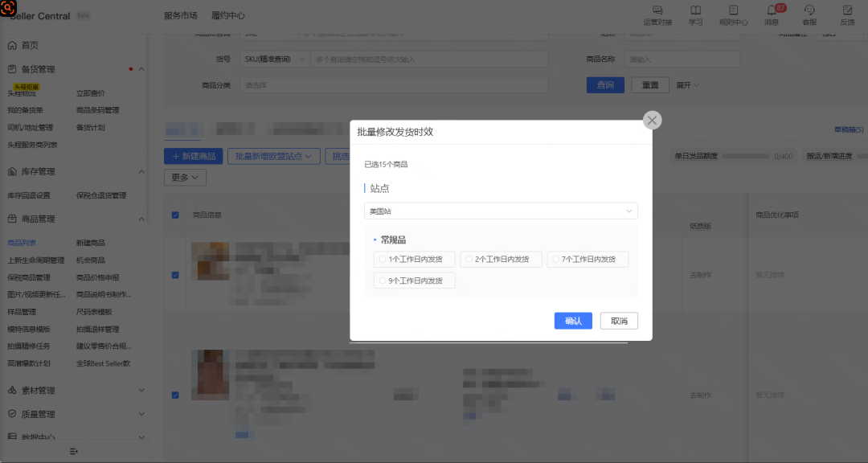Open the 运营对接 chat icon
Viewport: 868px width, 463px height.
point(657,10)
